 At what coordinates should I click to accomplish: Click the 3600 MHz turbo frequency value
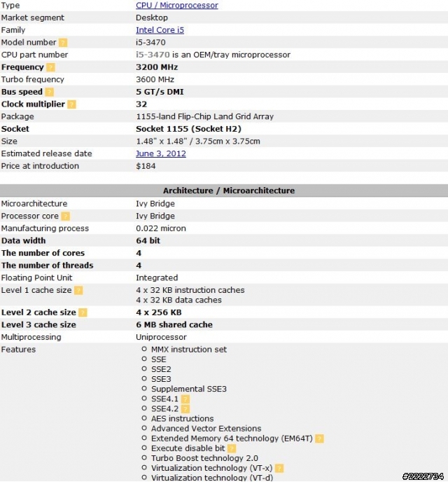[x=155, y=79]
